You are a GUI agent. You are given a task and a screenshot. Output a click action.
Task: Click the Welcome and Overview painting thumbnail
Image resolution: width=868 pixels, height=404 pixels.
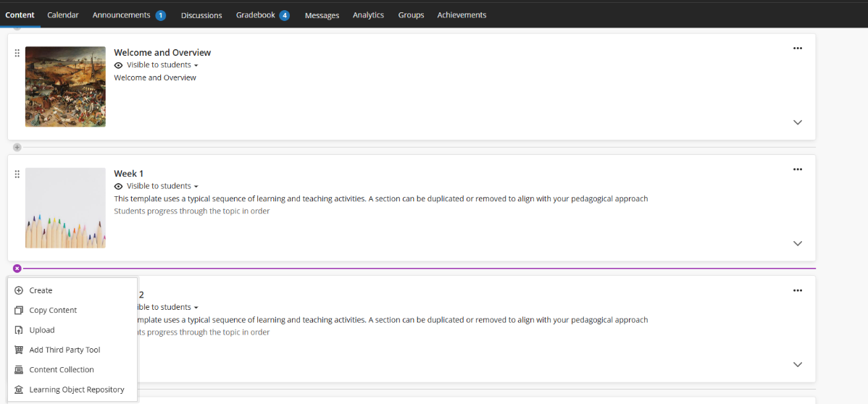coord(65,87)
